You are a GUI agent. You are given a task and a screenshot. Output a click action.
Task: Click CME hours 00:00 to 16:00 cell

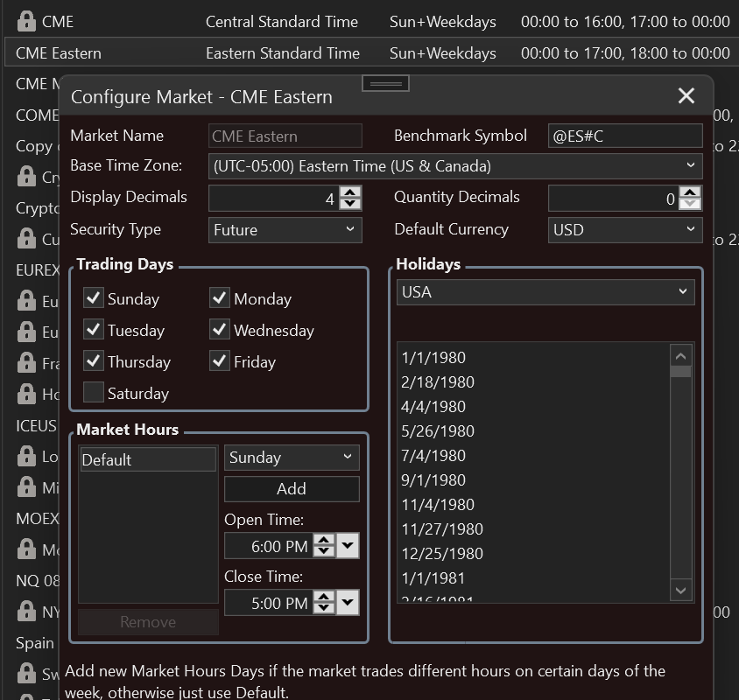tap(625, 22)
